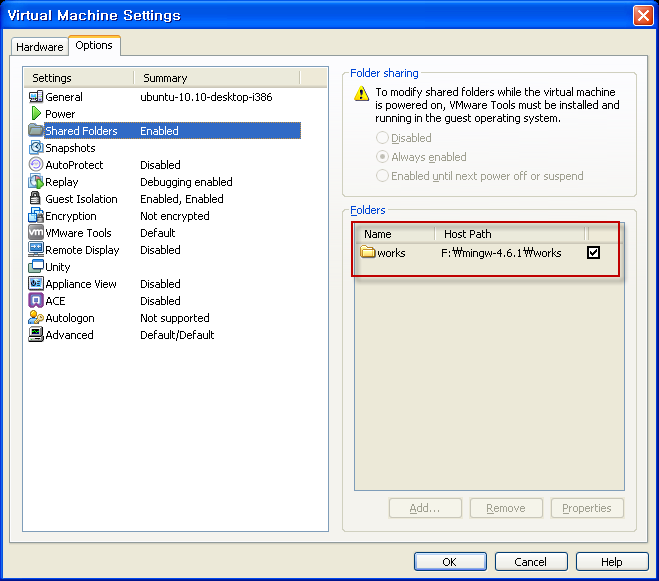Select the Advanced setting label

click(x=69, y=335)
